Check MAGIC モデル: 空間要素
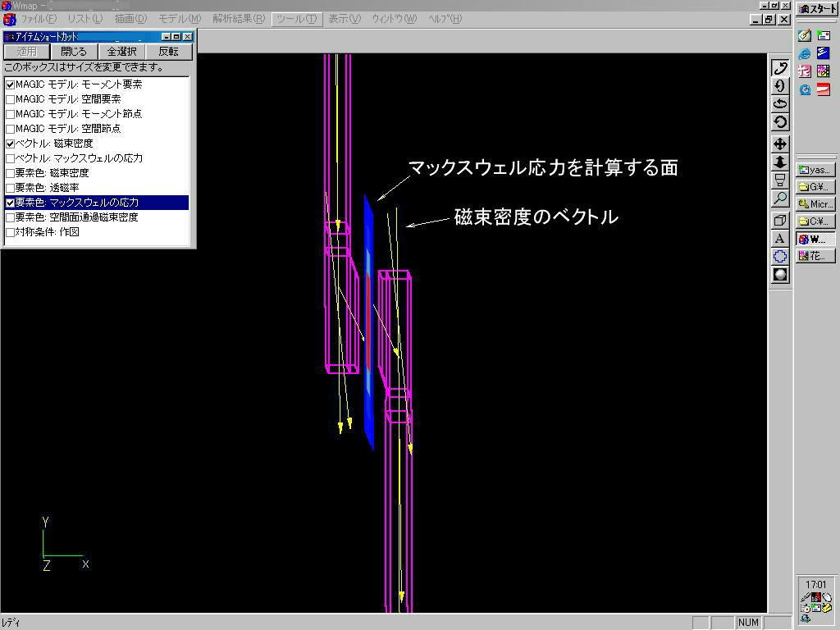Screen dimensions: 840x630 [x=10, y=99]
